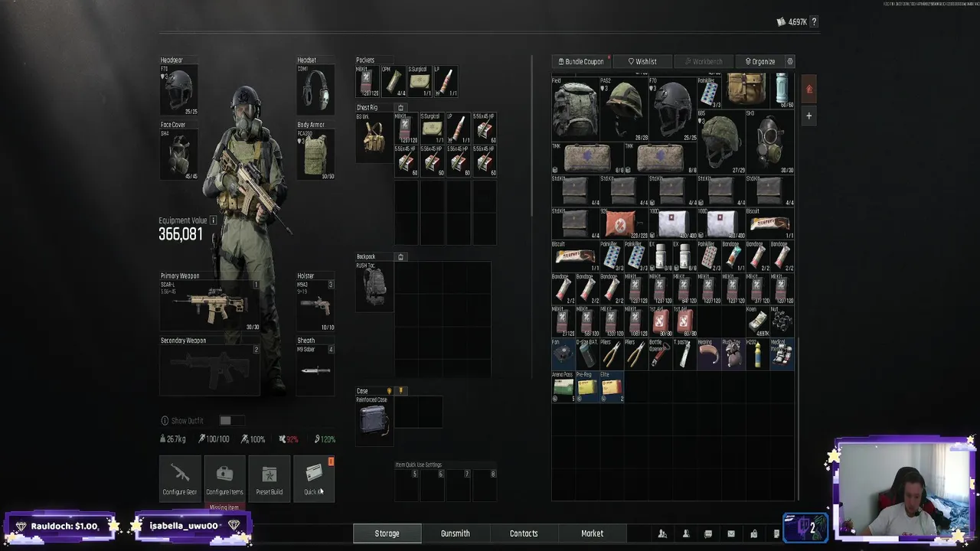Switch to the Gunsmith tab

tap(456, 533)
